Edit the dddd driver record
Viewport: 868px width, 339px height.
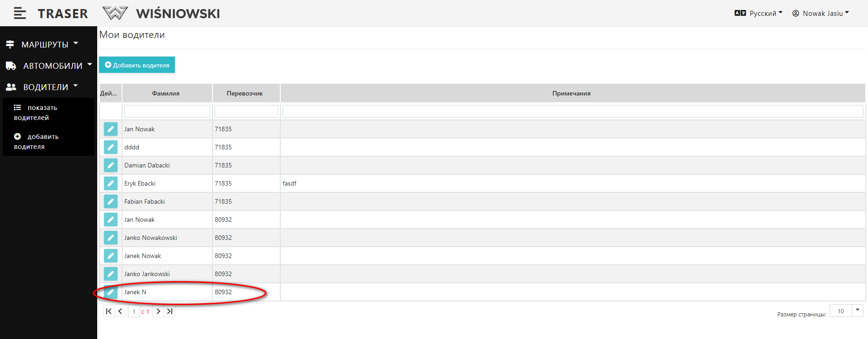coord(111,147)
